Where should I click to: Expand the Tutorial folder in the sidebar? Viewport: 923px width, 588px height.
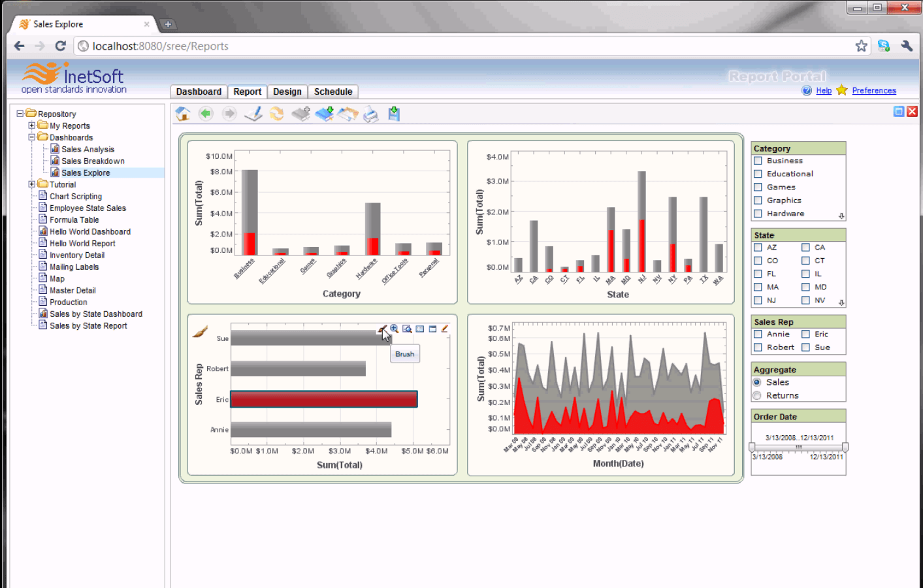[x=31, y=184]
